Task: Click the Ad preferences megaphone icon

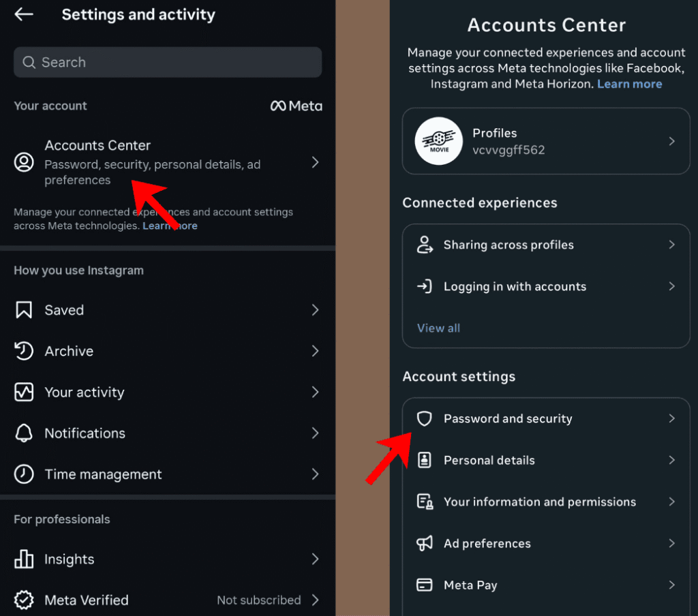Action: [425, 543]
